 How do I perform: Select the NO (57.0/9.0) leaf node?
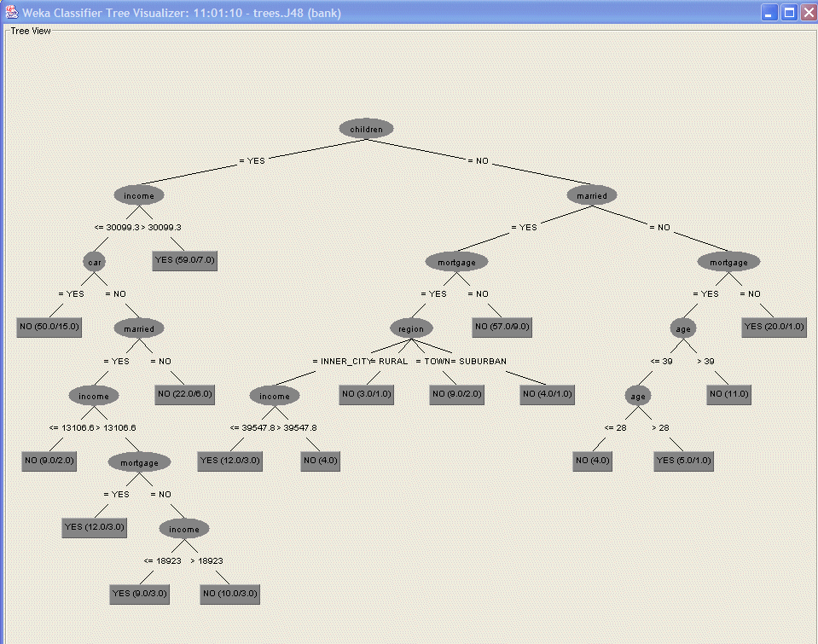tap(503, 328)
